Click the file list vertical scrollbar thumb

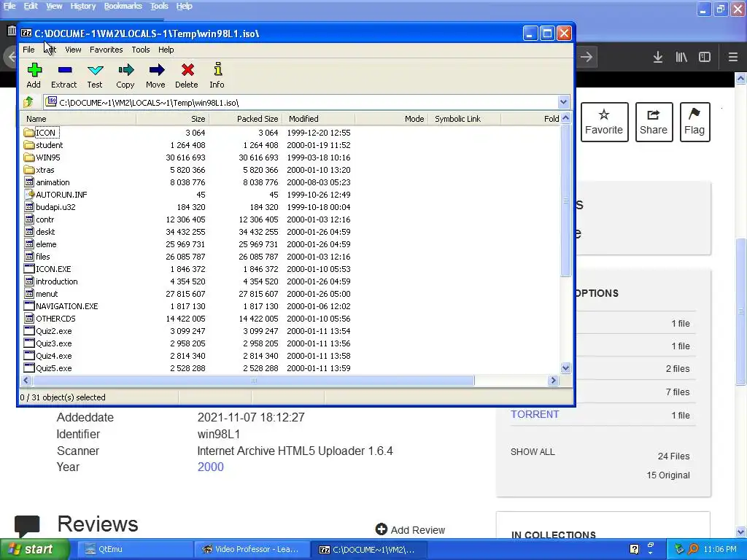pyautogui.click(x=565, y=201)
